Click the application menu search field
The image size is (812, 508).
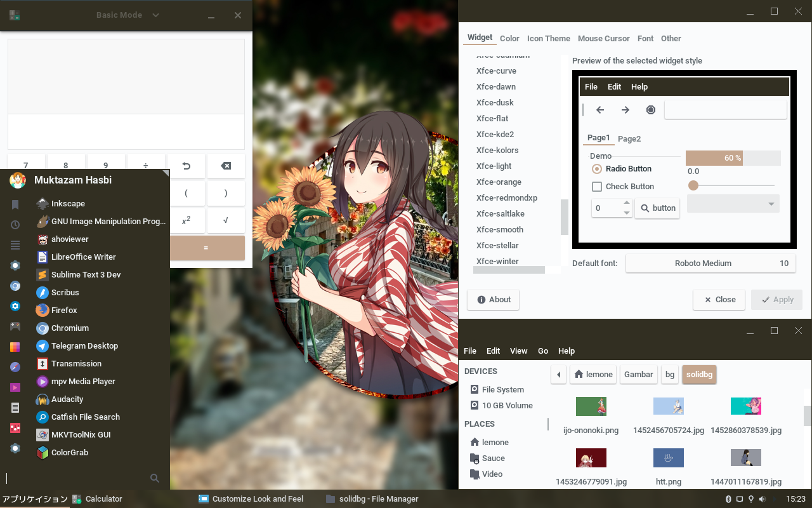click(77, 478)
